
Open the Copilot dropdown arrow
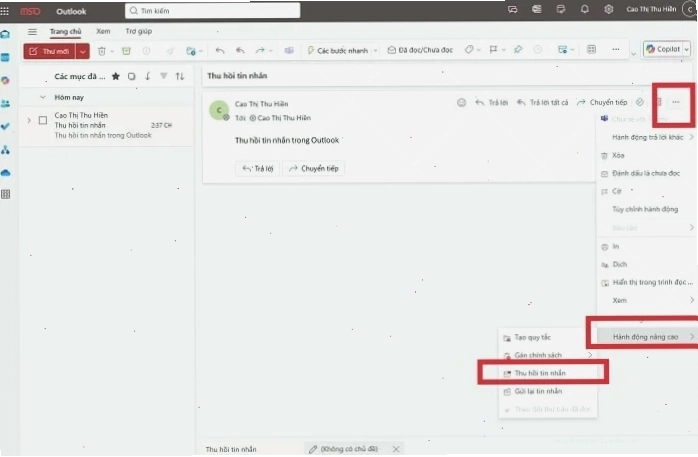[687, 49]
